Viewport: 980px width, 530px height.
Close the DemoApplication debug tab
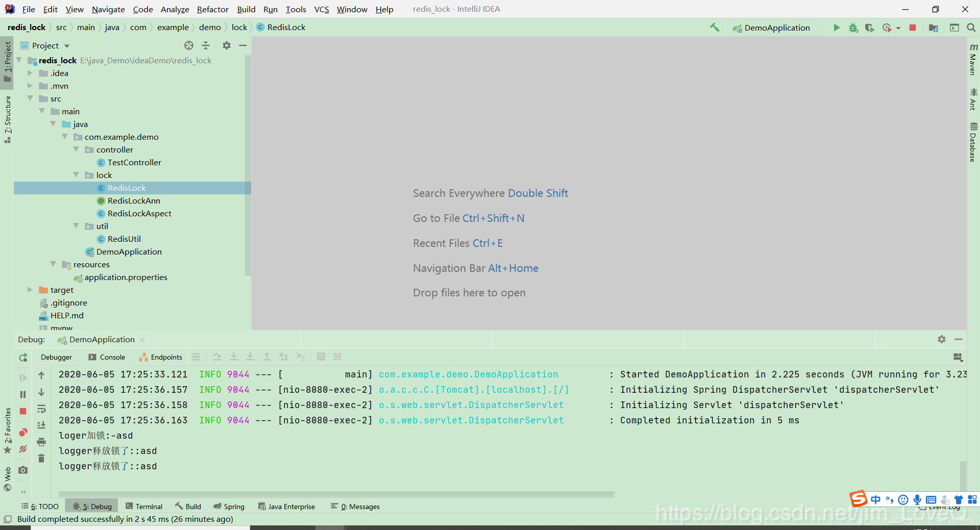(142, 340)
